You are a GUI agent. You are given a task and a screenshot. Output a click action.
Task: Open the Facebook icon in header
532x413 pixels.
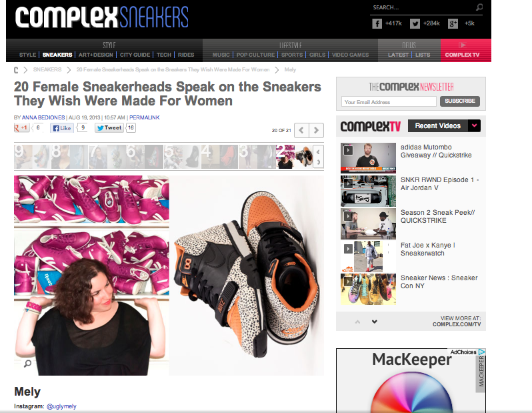pos(377,23)
